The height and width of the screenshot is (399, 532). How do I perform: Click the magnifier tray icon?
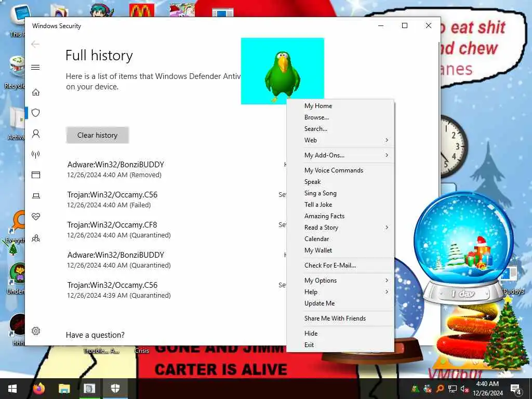pos(440,389)
